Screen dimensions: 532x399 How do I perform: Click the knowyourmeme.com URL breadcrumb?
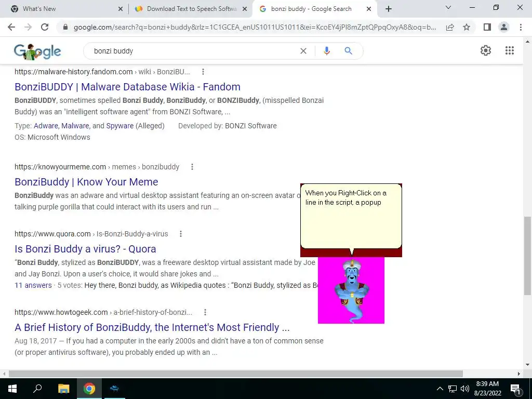[x=97, y=167]
